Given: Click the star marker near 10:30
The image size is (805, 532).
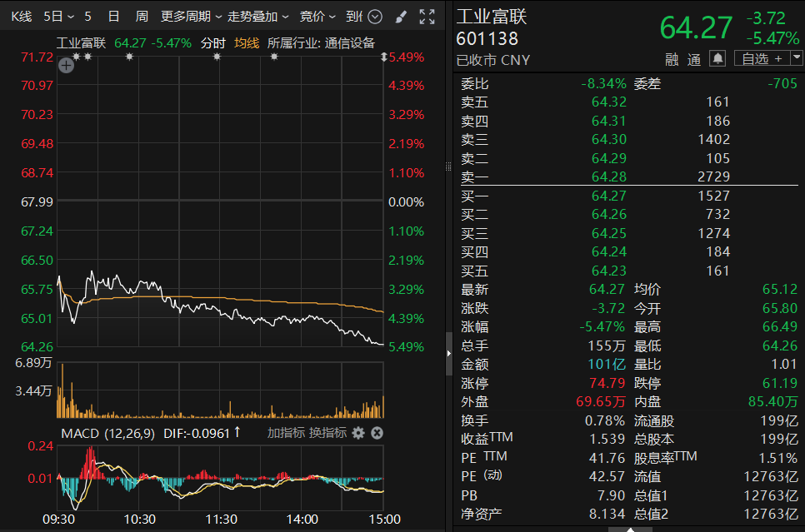Looking at the screenshot, I should click(x=129, y=57).
